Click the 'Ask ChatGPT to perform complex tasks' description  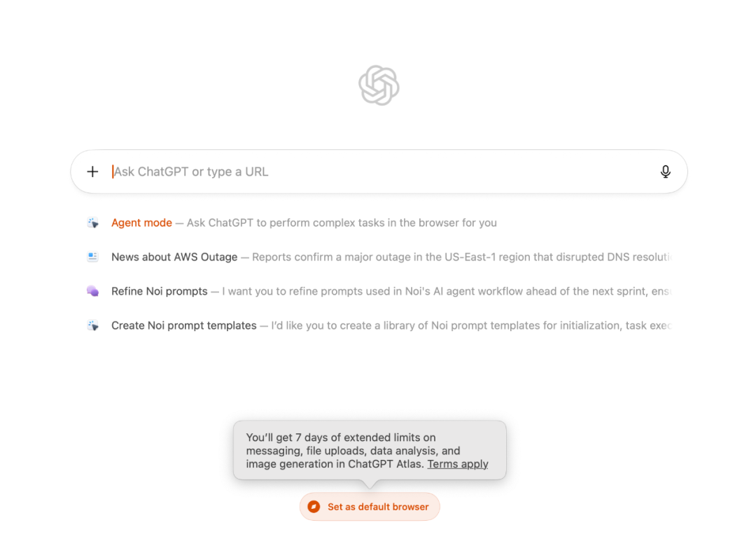[x=342, y=223]
